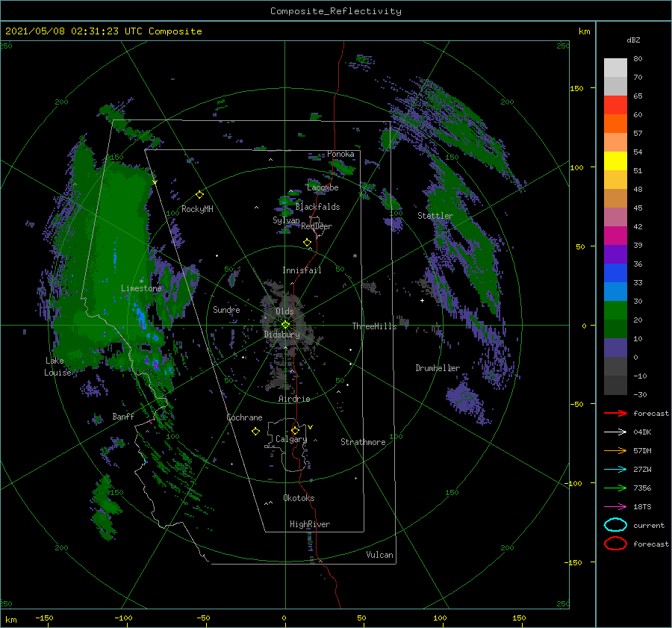Click the yellow diamond marker near RockyMH
The height and width of the screenshot is (628, 672).
tap(199, 195)
